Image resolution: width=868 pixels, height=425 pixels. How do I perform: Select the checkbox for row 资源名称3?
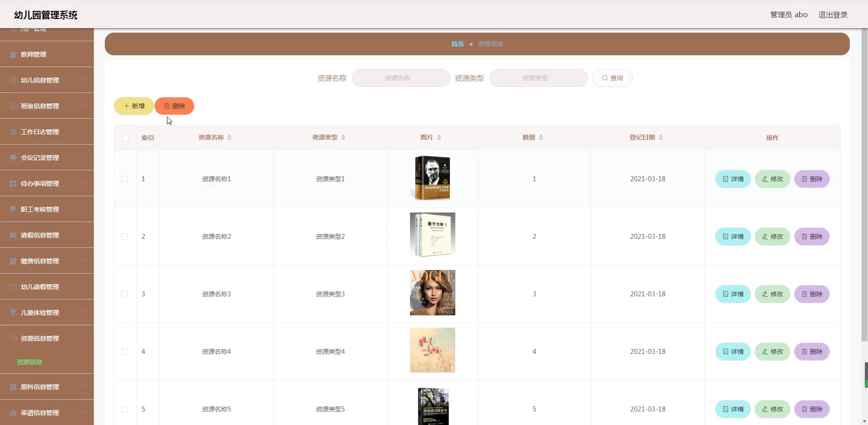tap(125, 294)
